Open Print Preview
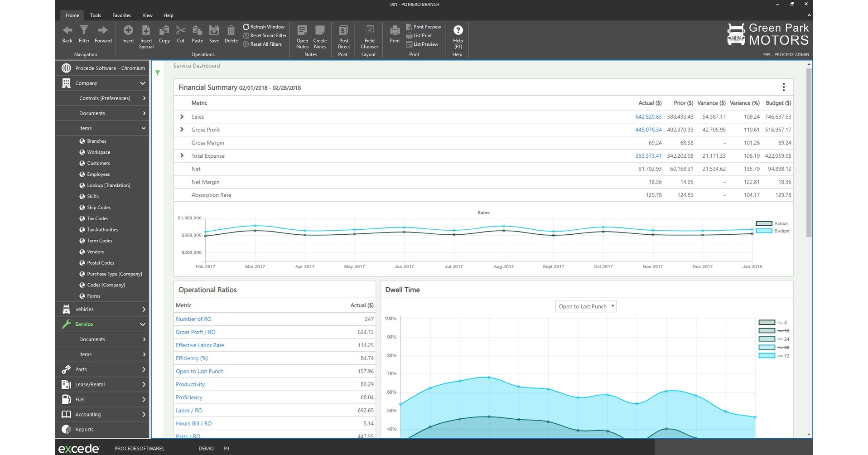Image resolution: width=868 pixels, height=455 pixels. (423, 26)
